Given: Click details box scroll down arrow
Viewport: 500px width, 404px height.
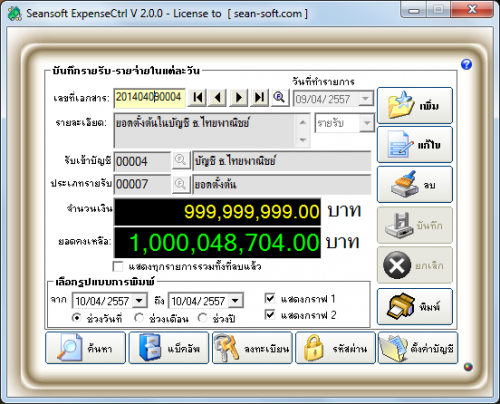Looking at the screenshot, I should (303, 140).
